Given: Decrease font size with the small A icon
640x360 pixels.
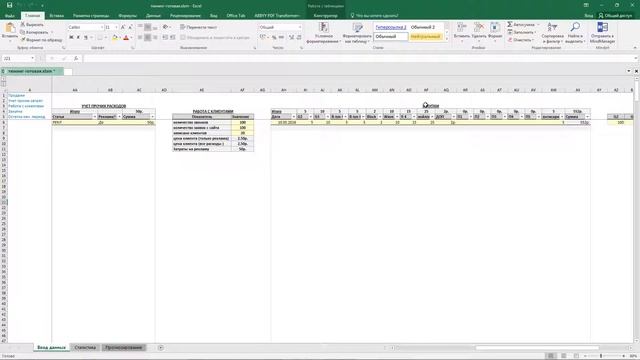Looking at the screenshot, I should [x=130, y=27].
